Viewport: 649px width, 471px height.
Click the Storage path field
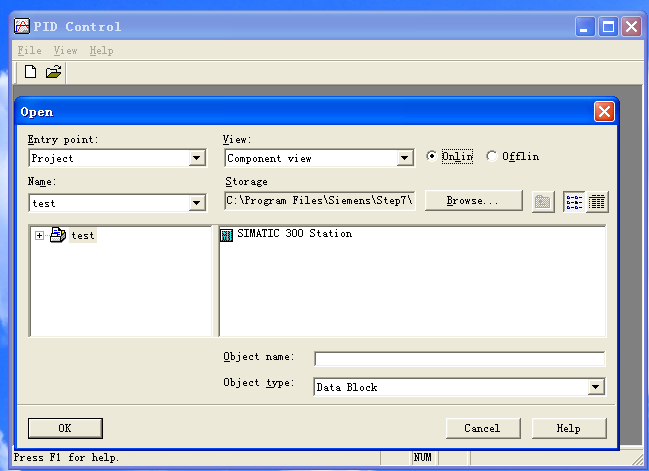pyautogui.click(x=320, y=201)
